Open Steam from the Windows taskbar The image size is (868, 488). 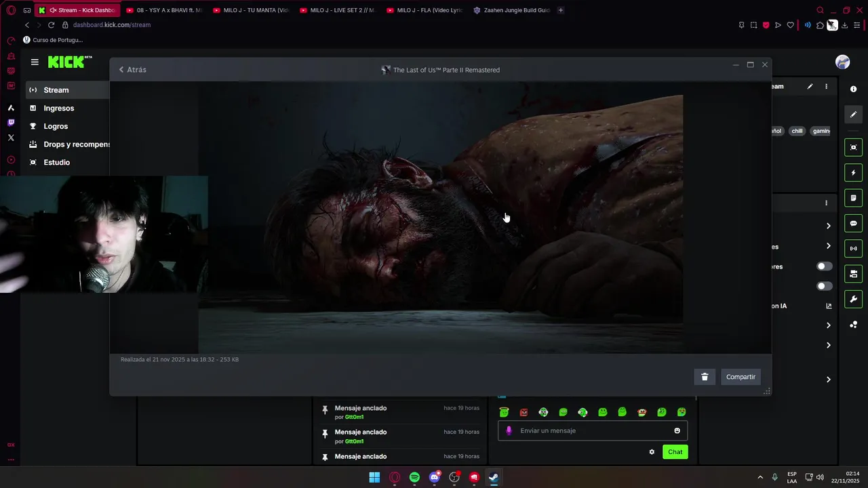494,477
